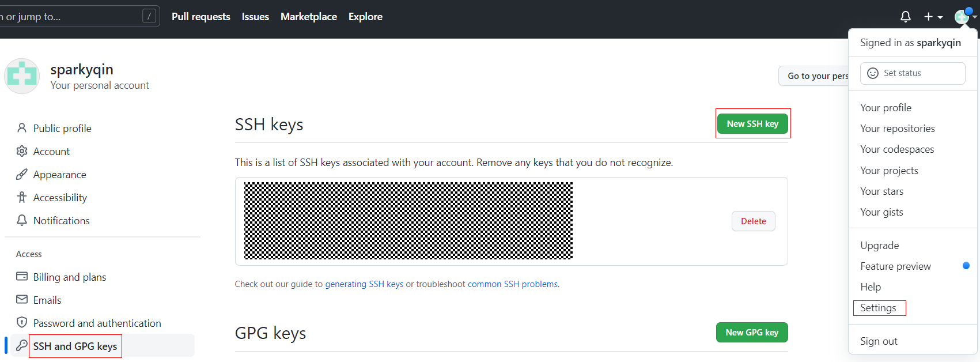This screenshot has height=362, width=980.
Task: Click the sparkyqin profile avatar image
Action: click(22, 76)
